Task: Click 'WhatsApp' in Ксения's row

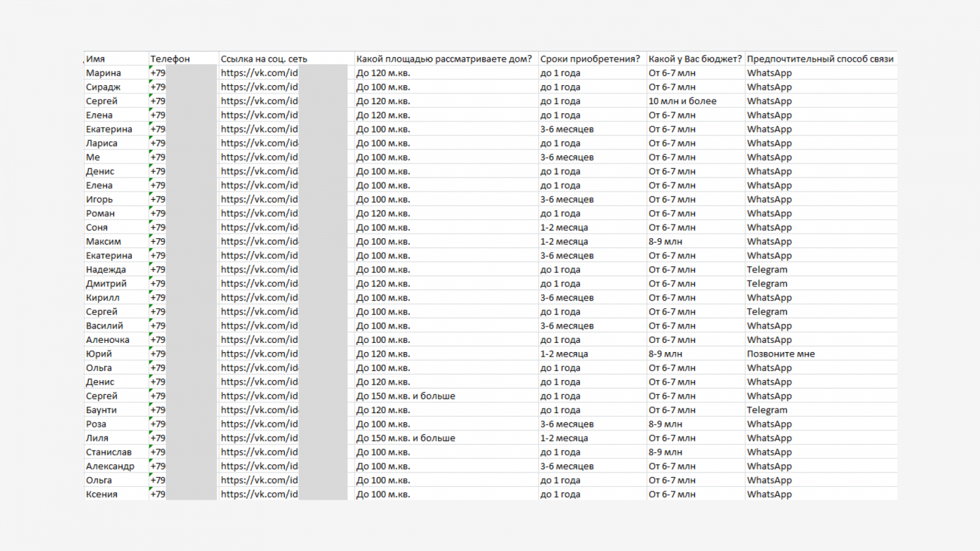Action: (769, 495)
